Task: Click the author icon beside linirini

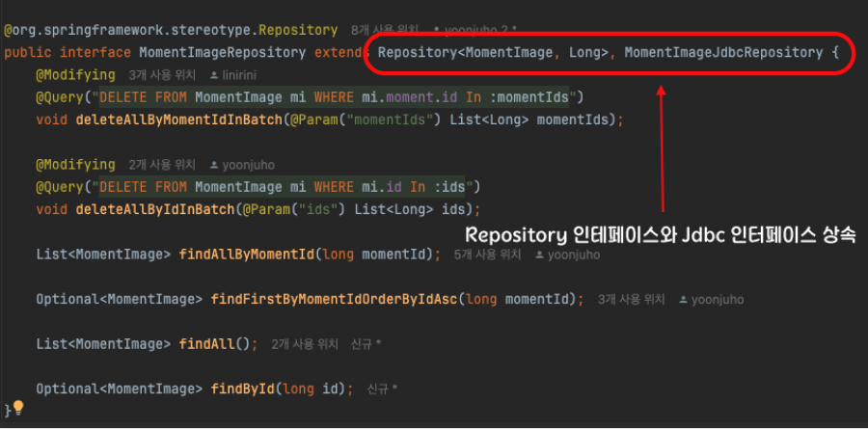Action: point(214,75)
